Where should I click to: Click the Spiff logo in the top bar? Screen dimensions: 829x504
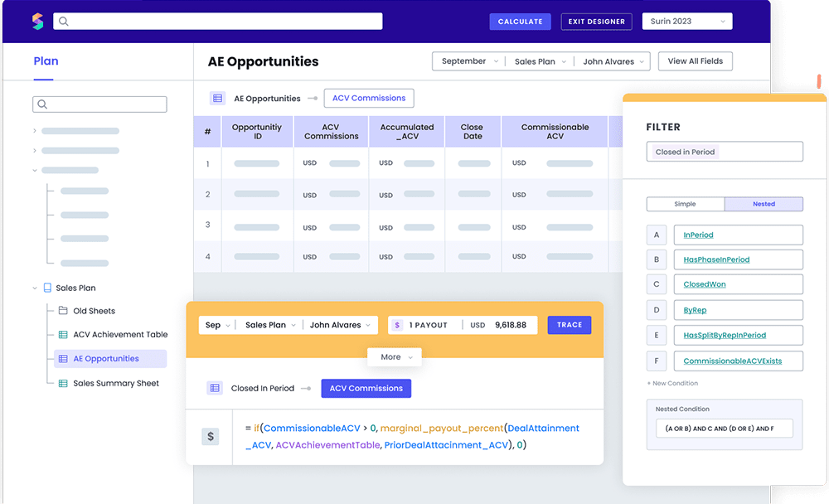tap(38, 21)
